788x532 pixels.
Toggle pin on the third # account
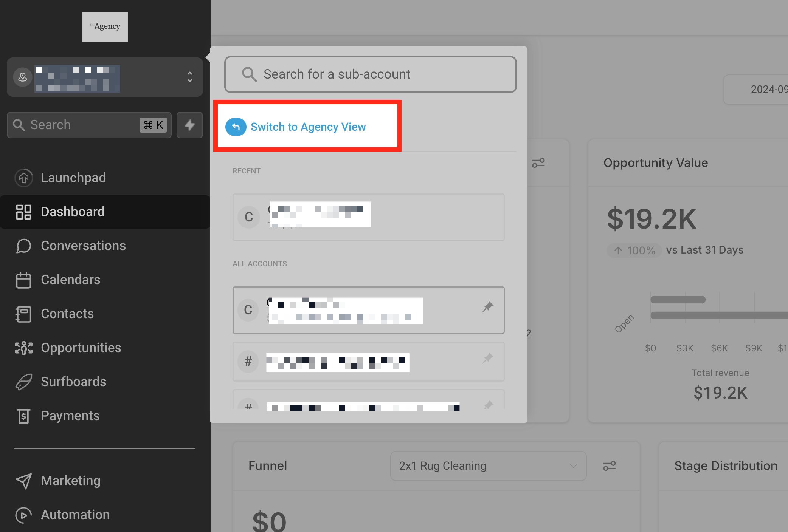(x=489, y=405)
